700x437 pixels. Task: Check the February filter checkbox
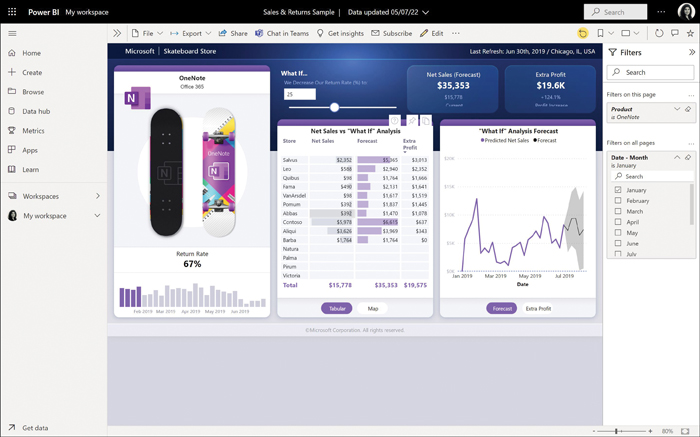[618, 200]
